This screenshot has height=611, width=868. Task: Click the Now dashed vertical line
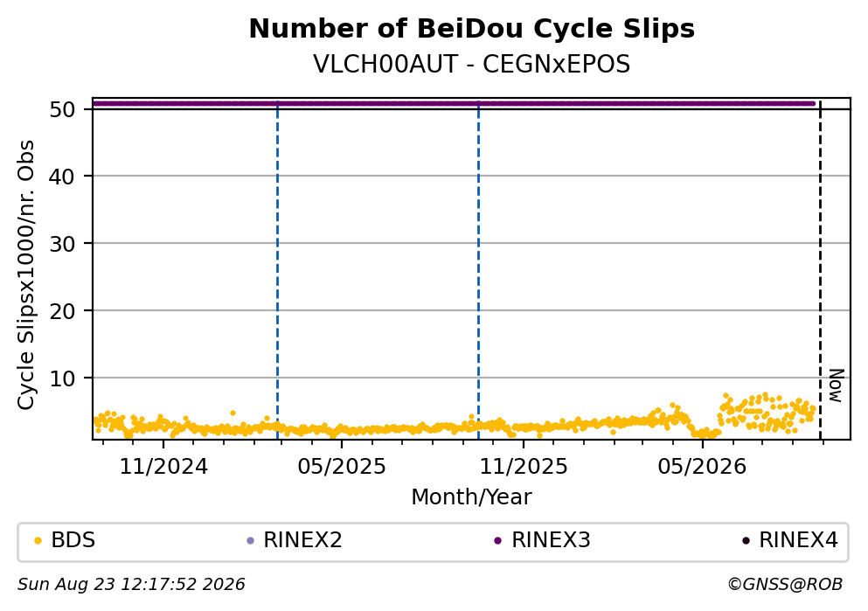[x=820, y=269]
